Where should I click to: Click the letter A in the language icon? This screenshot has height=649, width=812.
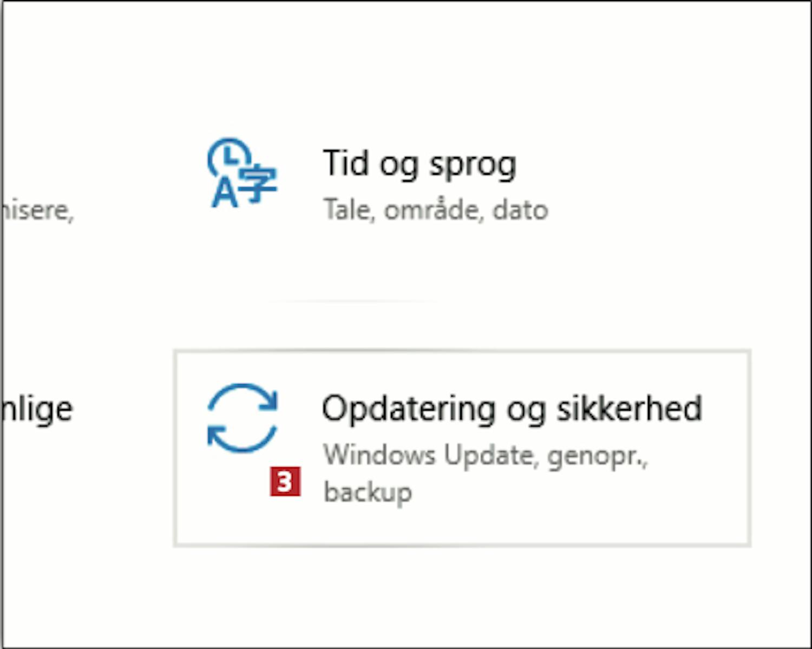tap(224, 194)
